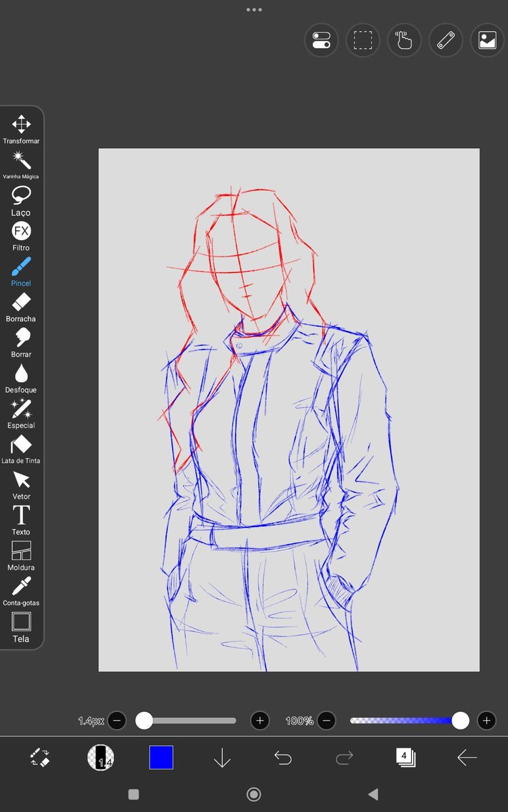Open the selection area dashed-square icon
Image resolution: width=508 pixels, height=812 pixels.
coord(363,41)
